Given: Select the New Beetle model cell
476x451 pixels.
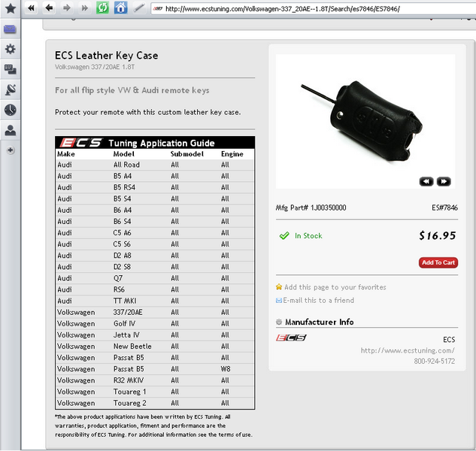Looking at the screenshot, I should [x=132, y=347].
